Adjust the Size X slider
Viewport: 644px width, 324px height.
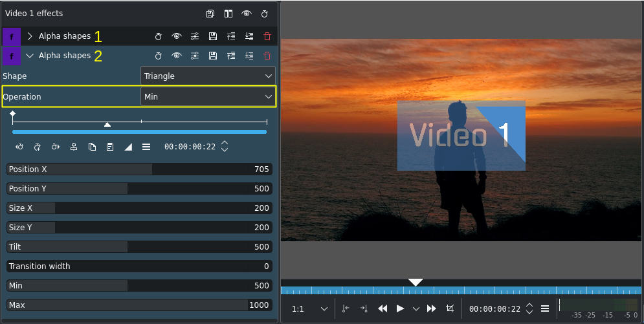pyautogui.click(x=139, y=208)
